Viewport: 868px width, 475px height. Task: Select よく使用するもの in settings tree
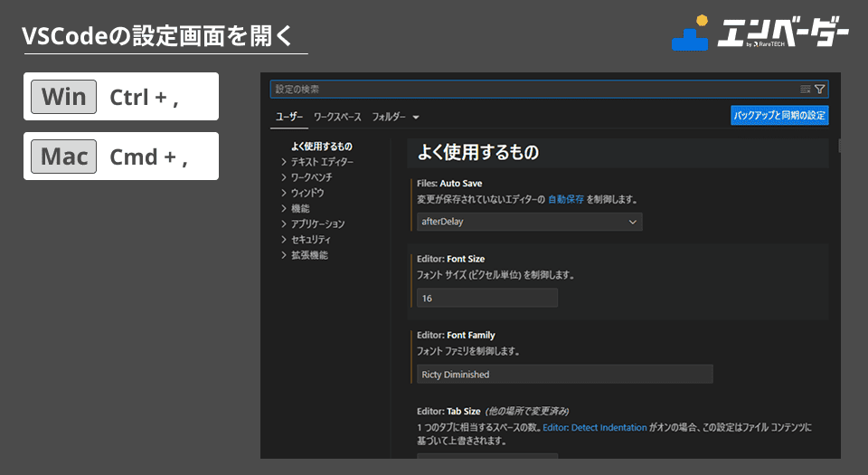(322, 147)
